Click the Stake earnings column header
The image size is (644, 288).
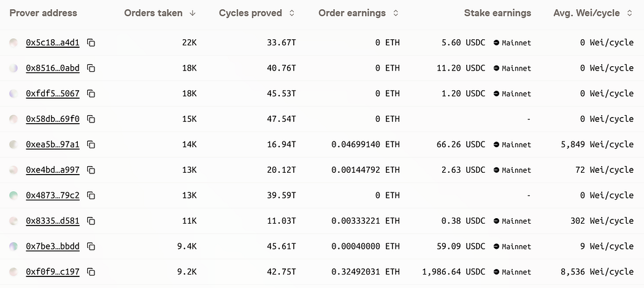click(497, 13)
